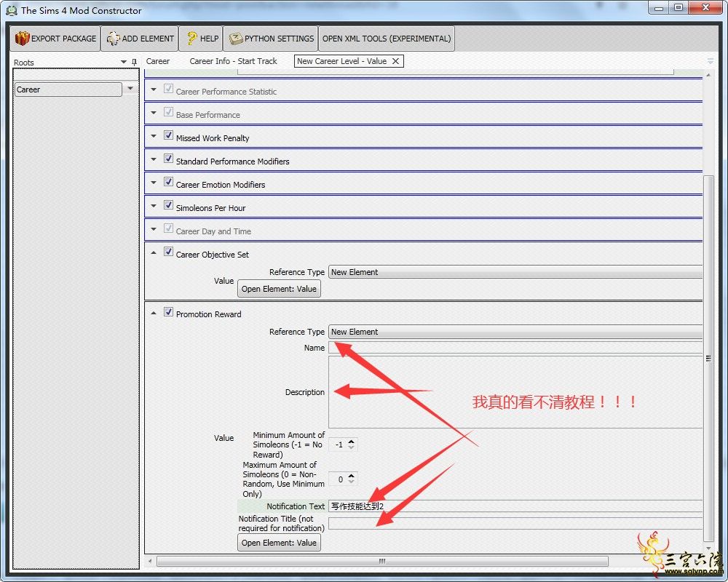Screen dimensions: 728x582
Task: Collapse Career Objective Set section
Action: [x=154, y=252]
